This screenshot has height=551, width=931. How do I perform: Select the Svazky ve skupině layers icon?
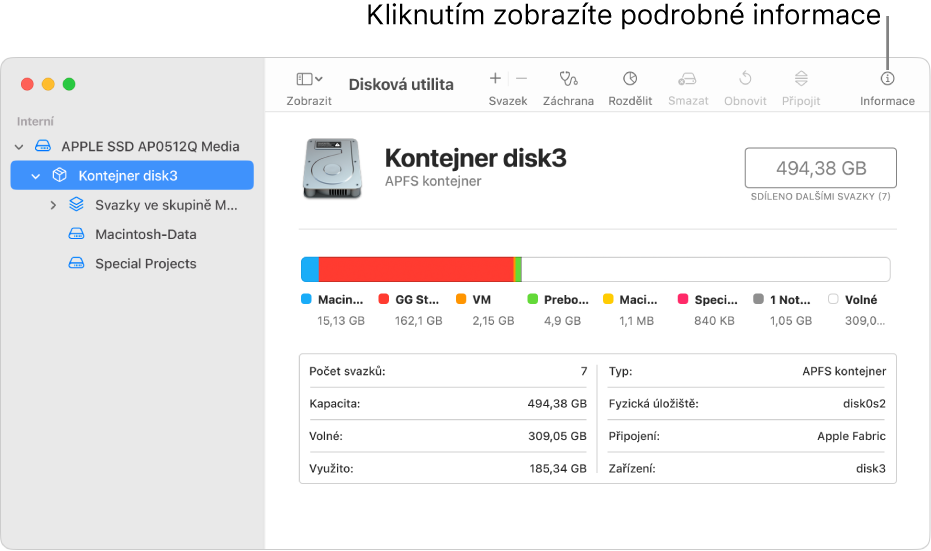coord(77,205)
